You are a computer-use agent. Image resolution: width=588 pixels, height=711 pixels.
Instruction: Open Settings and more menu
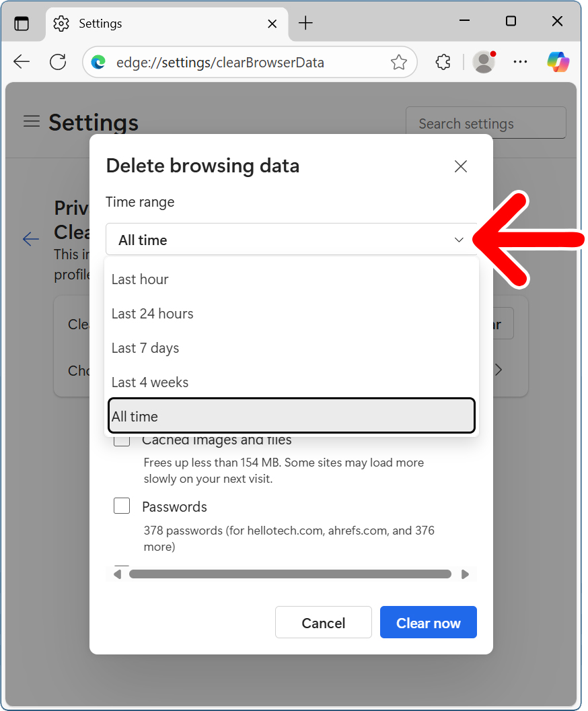click(520, 63)
